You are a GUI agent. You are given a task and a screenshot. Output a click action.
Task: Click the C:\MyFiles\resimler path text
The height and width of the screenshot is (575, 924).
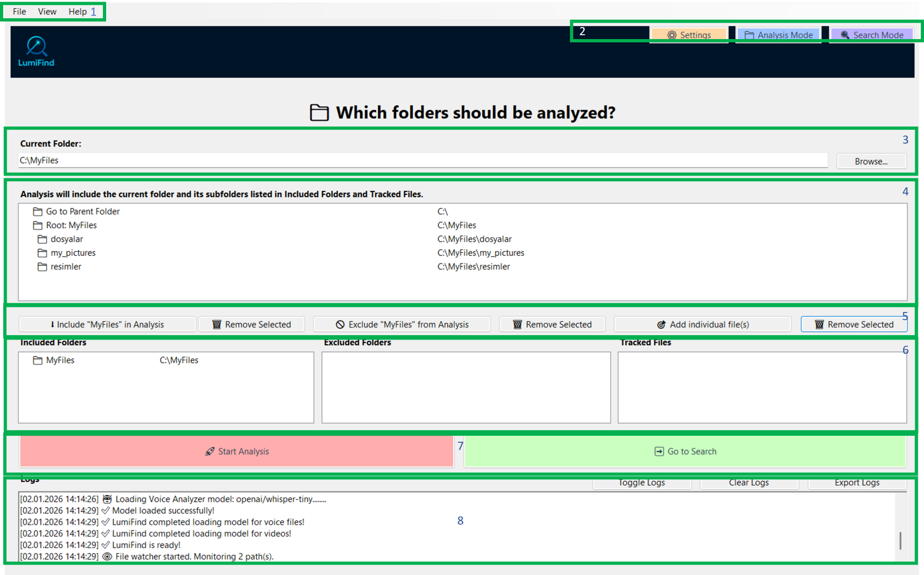point(474,266)
